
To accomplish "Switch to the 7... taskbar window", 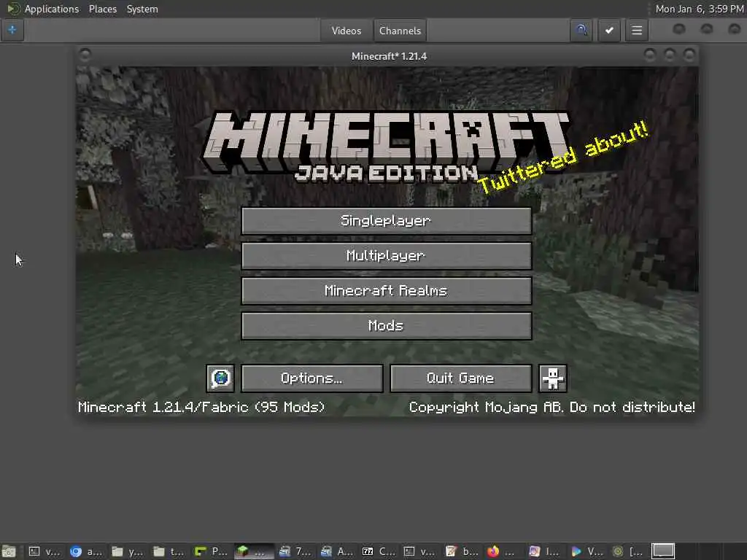I will coord(295,551).
